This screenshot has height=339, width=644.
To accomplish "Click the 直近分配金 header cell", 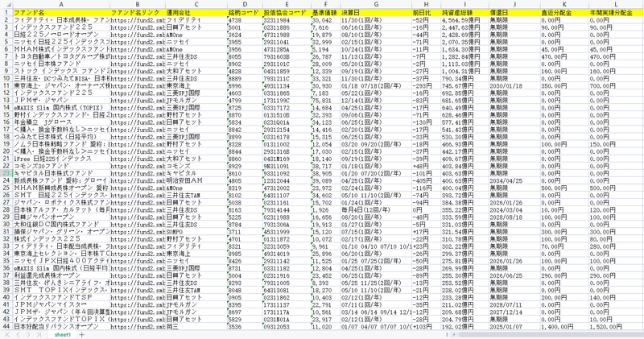I will coord(564,12).
